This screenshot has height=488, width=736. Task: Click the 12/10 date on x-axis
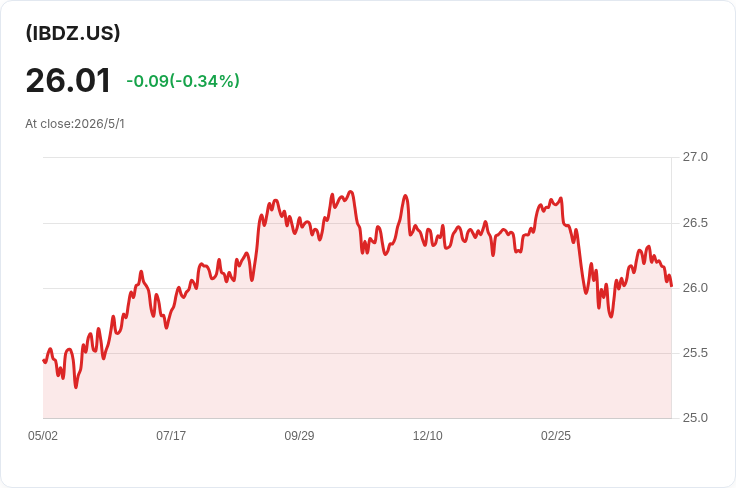coord(428,436)
